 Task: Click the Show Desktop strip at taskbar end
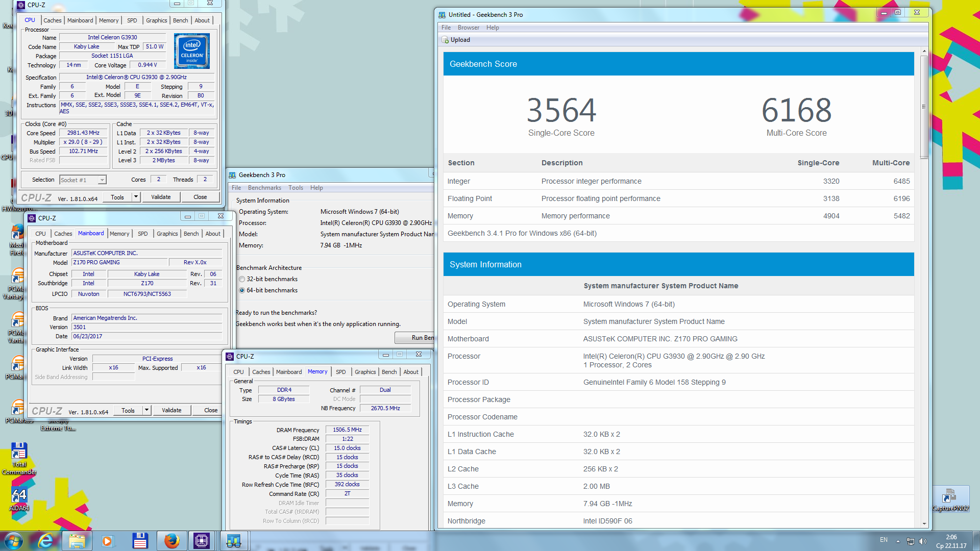(x=976, y=541)
